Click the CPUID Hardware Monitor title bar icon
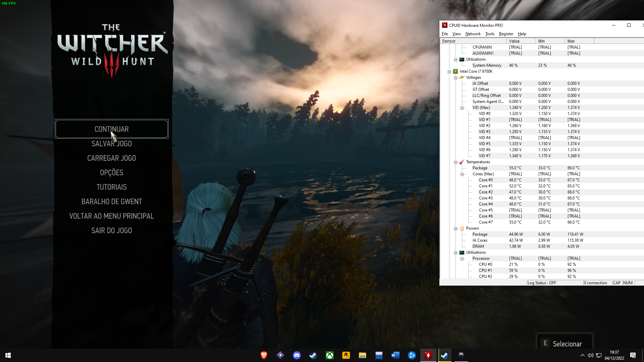This screenshot has height=362, width=644. (444, 25)
